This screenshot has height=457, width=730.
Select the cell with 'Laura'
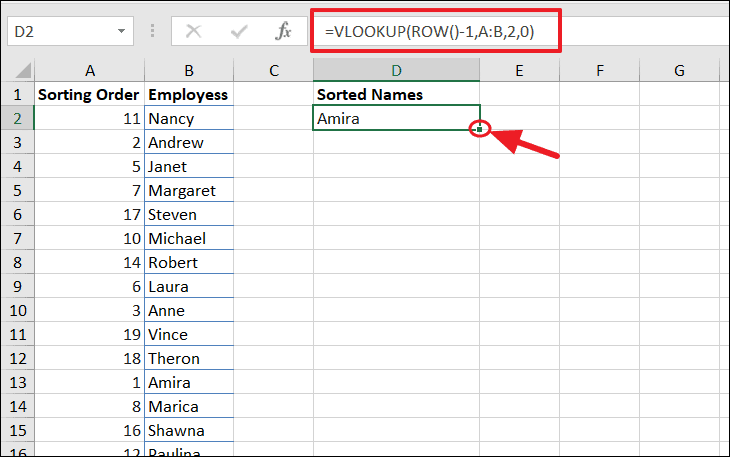[x=189, y=287]
